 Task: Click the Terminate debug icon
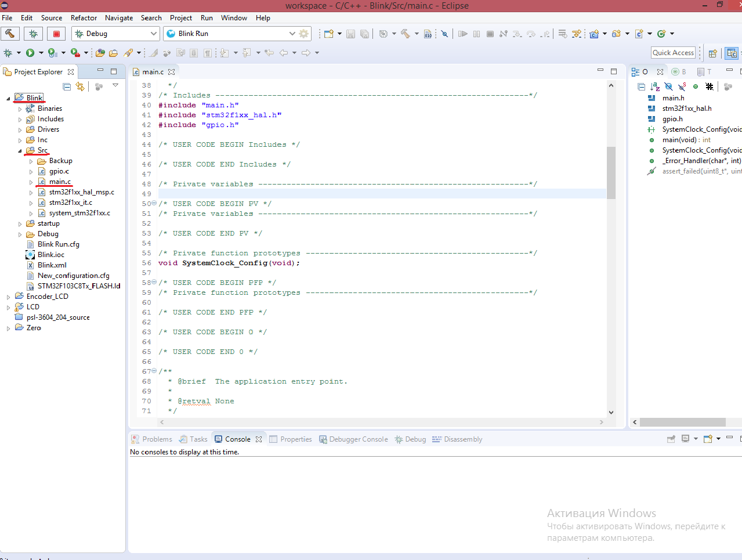pos(490,34)
